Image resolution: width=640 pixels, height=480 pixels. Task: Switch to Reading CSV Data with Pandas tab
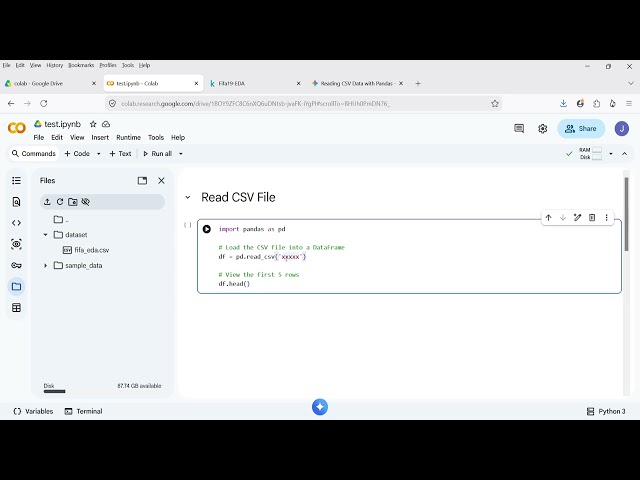(x=357, y=83)
